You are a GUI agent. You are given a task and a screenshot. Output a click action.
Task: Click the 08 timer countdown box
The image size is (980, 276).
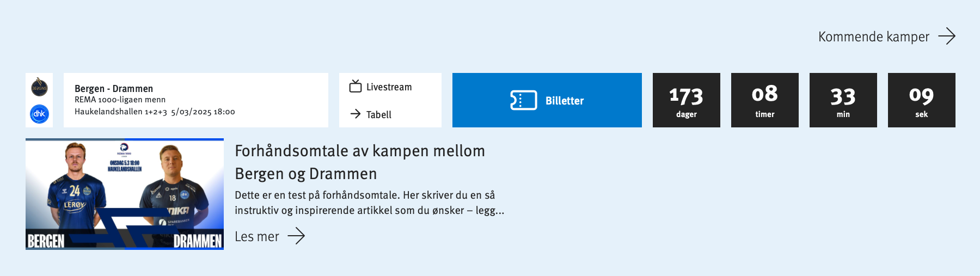764,100
